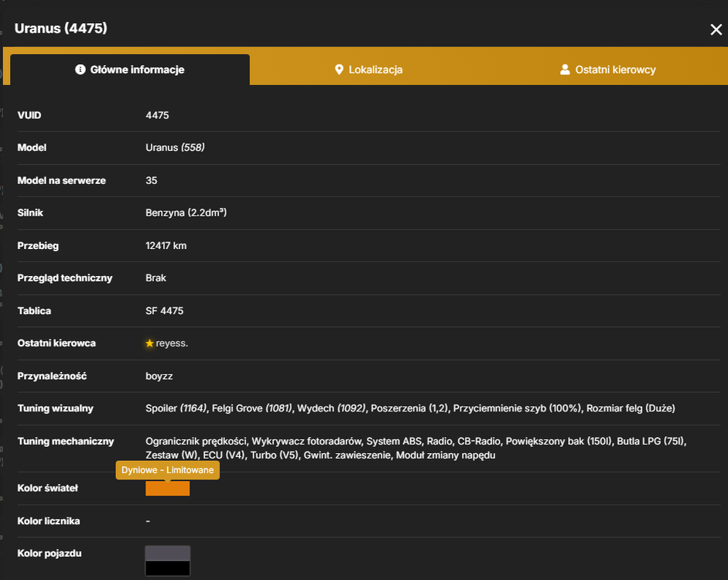Click the Turbo (V5) entry
Screen dimensions: 728x580
coord(275,455)
